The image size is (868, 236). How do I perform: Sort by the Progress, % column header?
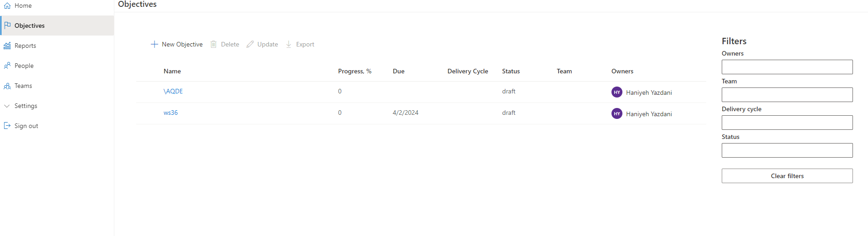click(354, 71)
